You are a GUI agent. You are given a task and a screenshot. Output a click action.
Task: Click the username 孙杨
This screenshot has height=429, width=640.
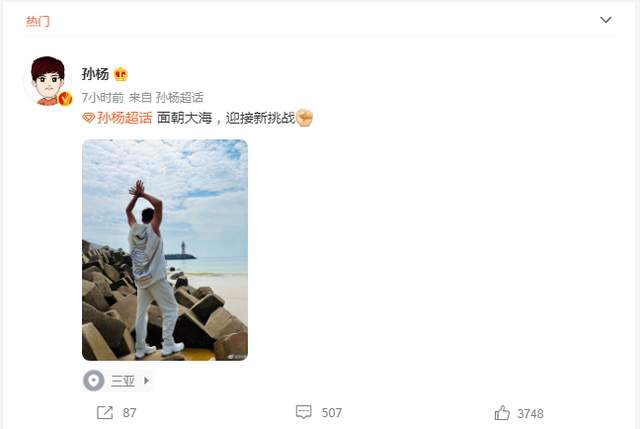click(x=95, y=74)
